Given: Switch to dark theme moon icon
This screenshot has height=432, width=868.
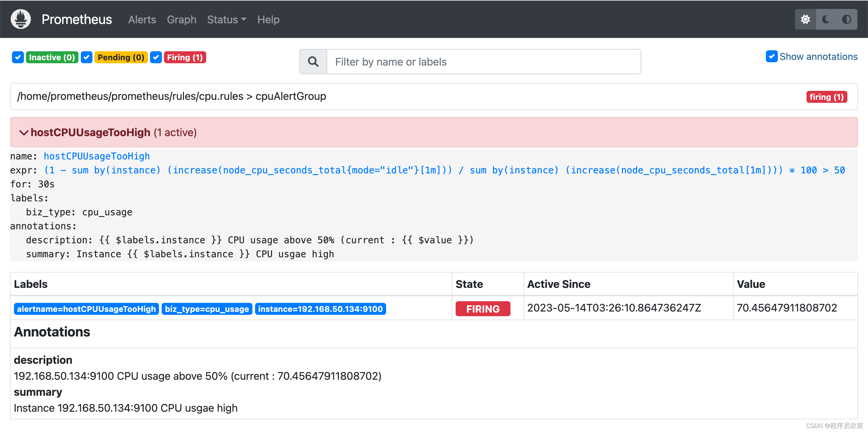Looking at the screenshot, I should 826,19.
